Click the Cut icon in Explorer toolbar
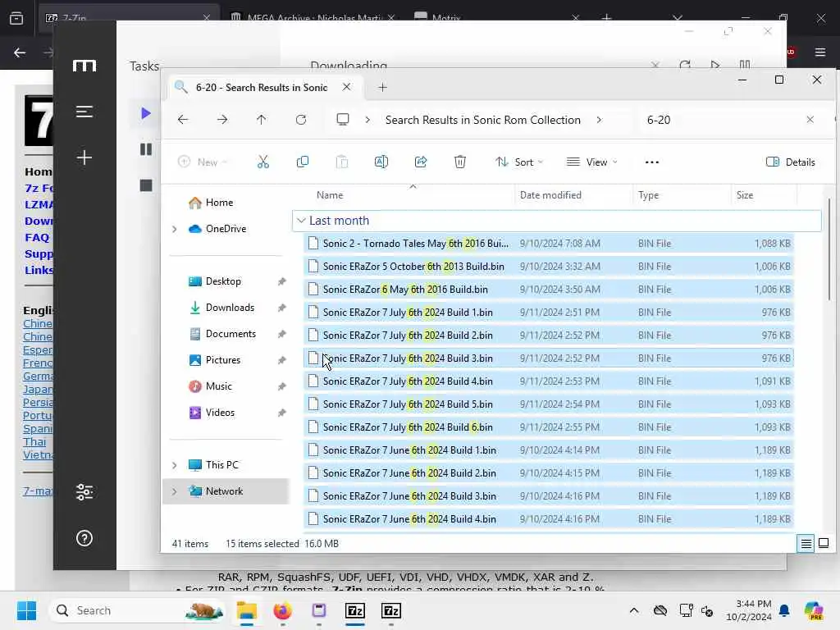The width and height of the screenshot is (840, 630). 263,162
